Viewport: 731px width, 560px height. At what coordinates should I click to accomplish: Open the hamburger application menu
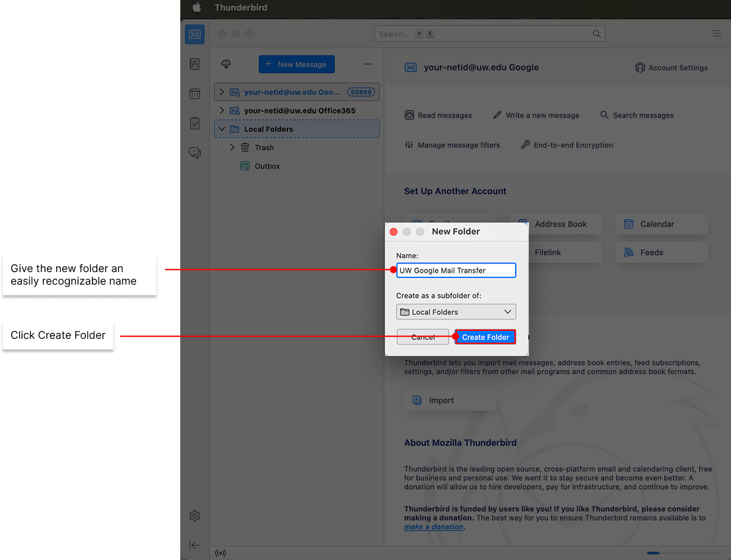717,34
